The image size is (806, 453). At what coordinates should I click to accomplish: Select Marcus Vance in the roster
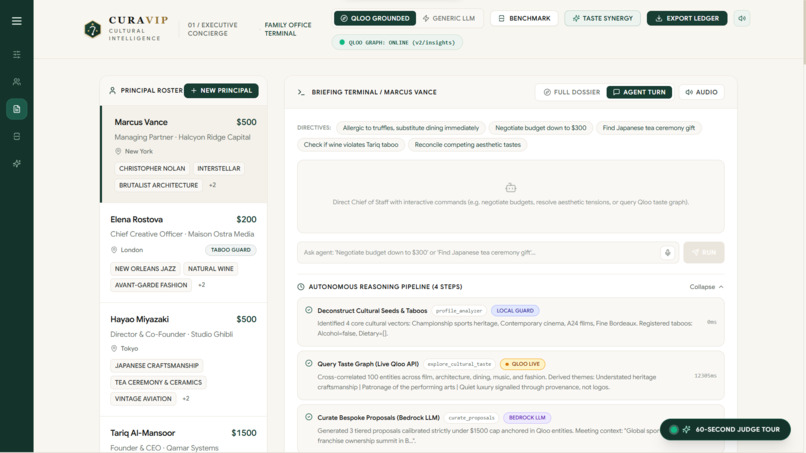[x=184, y=154]
